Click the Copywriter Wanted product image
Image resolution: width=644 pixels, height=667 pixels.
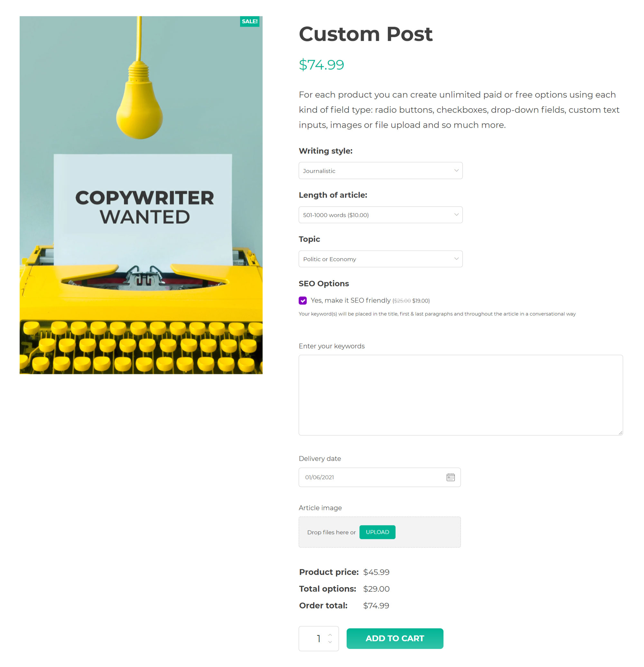click(141, 195)
